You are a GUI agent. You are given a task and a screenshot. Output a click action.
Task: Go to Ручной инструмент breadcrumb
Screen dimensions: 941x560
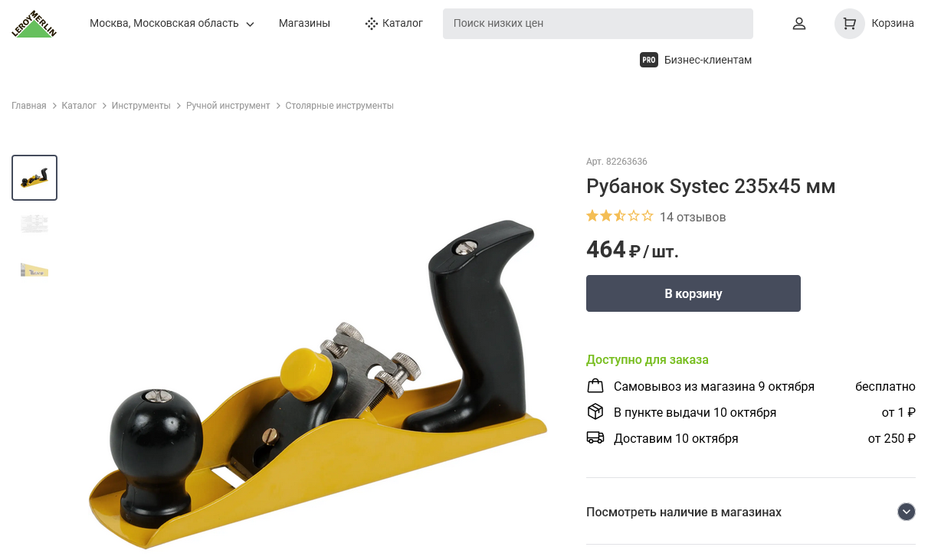(228, 106)
